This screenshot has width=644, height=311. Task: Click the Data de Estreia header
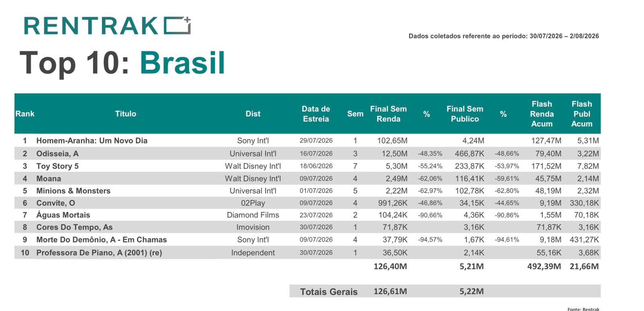(316, 114)
